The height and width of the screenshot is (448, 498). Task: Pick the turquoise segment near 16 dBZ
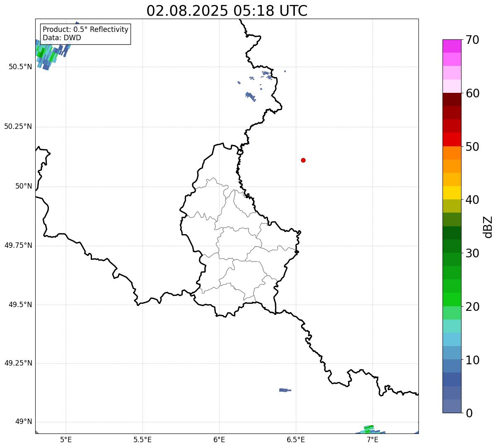[452, 326]
